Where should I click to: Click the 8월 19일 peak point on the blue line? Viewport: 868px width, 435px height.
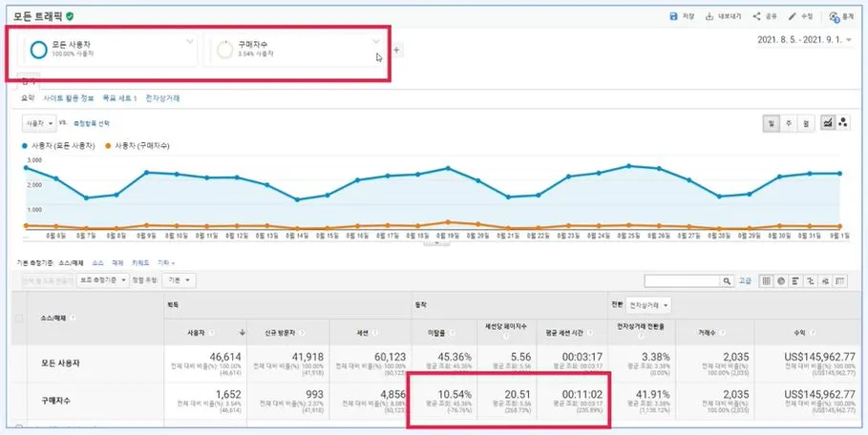(x=448, y=168)
